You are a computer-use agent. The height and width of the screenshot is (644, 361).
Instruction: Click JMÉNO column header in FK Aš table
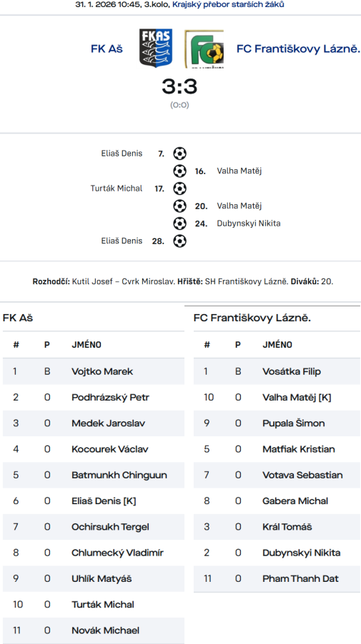86,345
